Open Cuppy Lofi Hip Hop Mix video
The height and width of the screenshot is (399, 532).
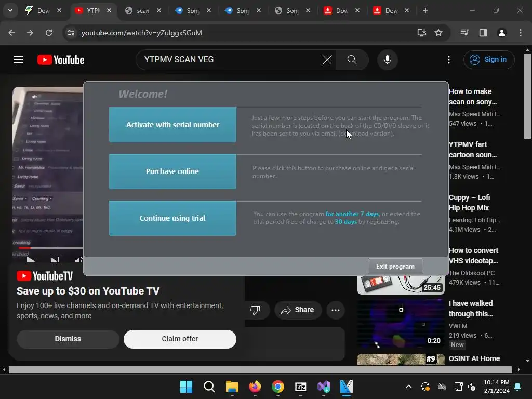point(469,203)
